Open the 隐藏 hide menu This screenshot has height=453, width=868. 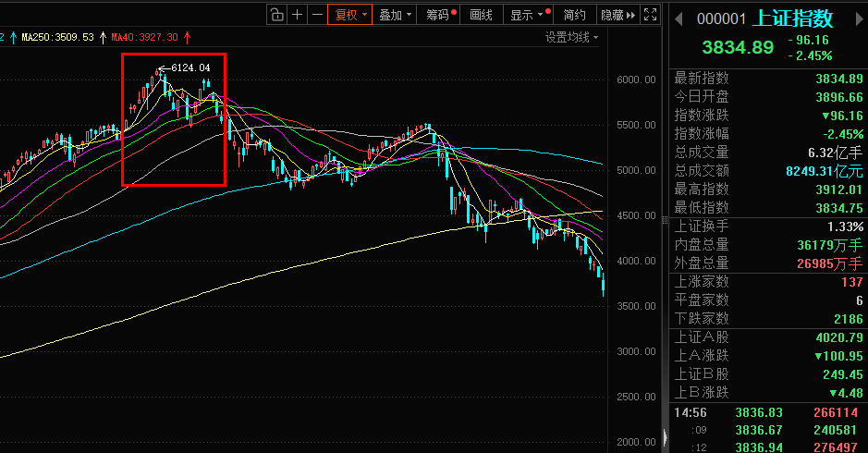pos(617,15)
